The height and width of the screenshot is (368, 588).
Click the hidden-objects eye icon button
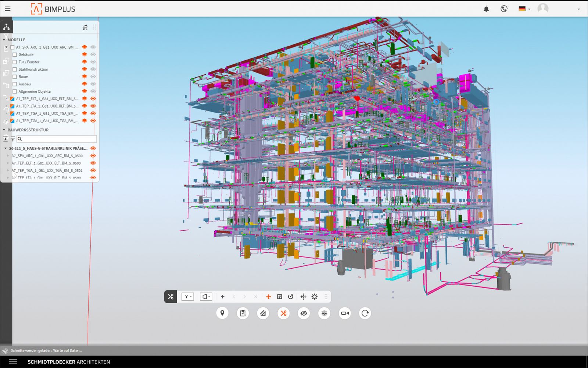(x=304, y=313)
